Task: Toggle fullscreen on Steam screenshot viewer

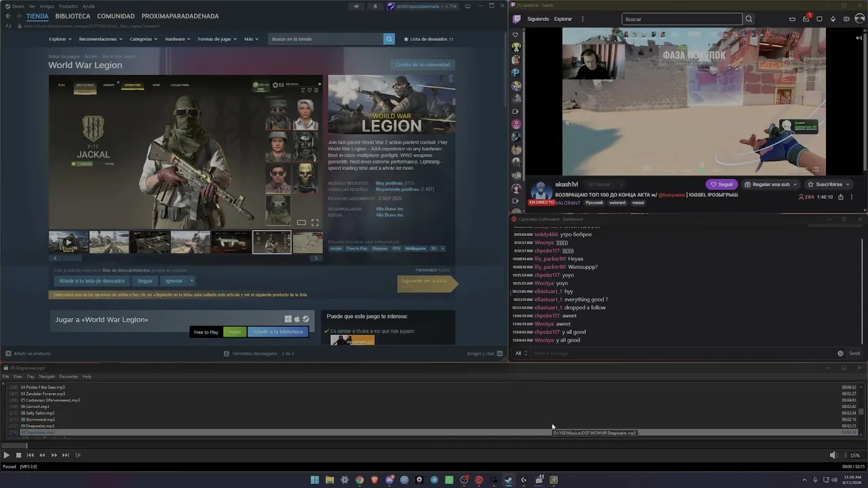Action: tap(315, 222)
